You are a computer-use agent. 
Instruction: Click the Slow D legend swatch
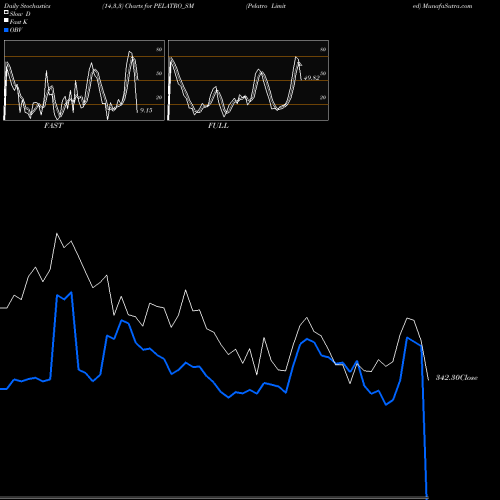click(6, 12)
